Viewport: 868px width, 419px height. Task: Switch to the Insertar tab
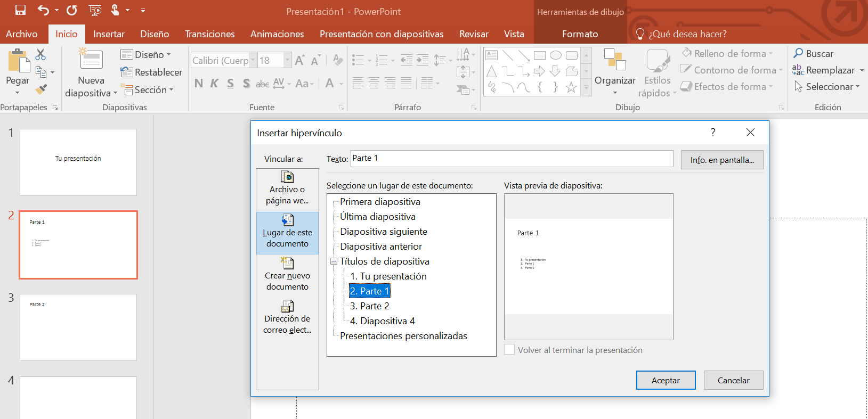point(109,34)
